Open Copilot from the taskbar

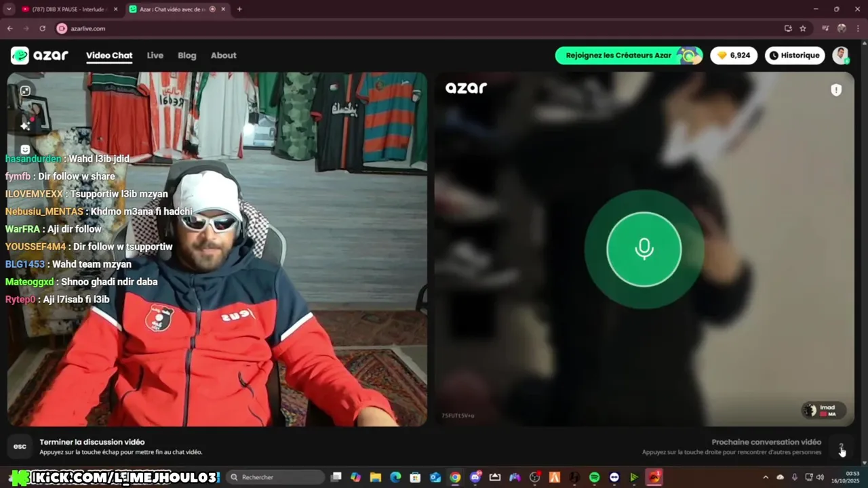pyautogui.click(x=355, y=477)
